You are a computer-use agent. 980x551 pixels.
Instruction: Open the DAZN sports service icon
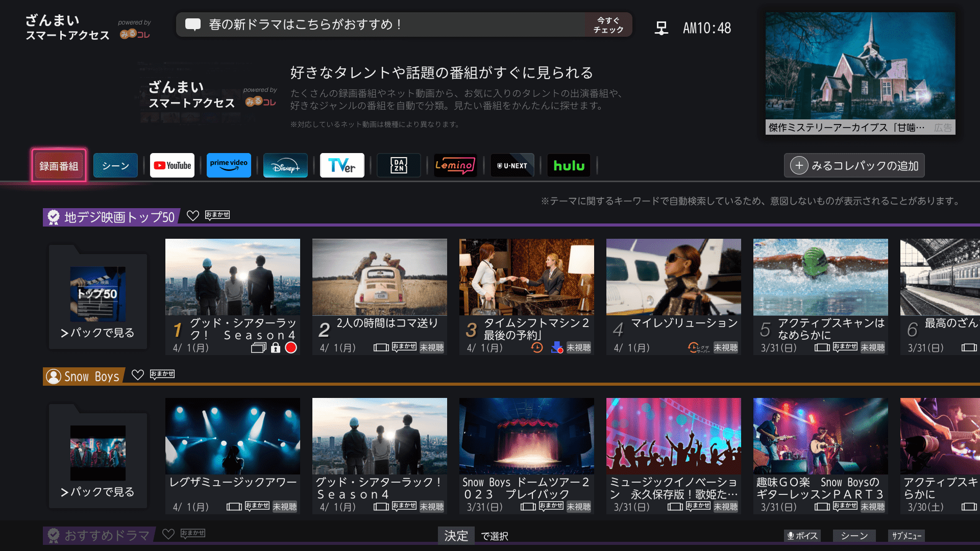tap(399, 165)
